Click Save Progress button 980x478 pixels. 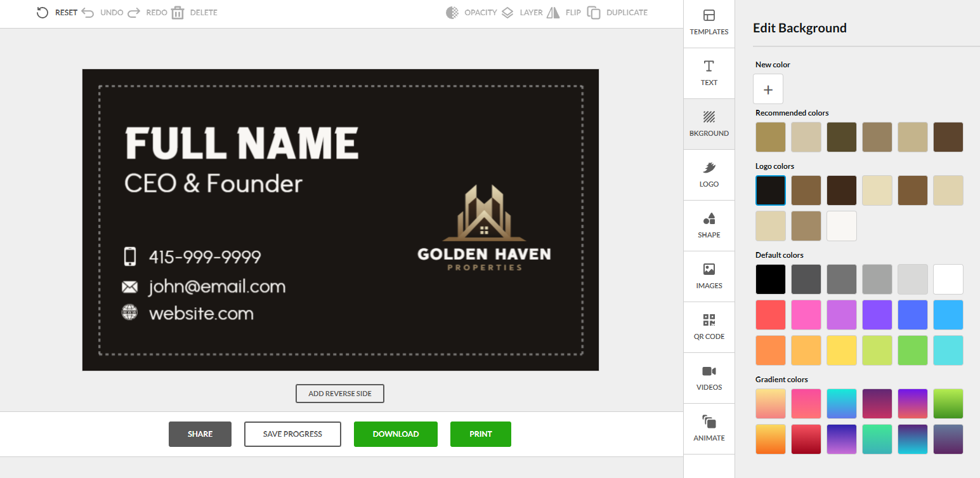tap(292, 434)
